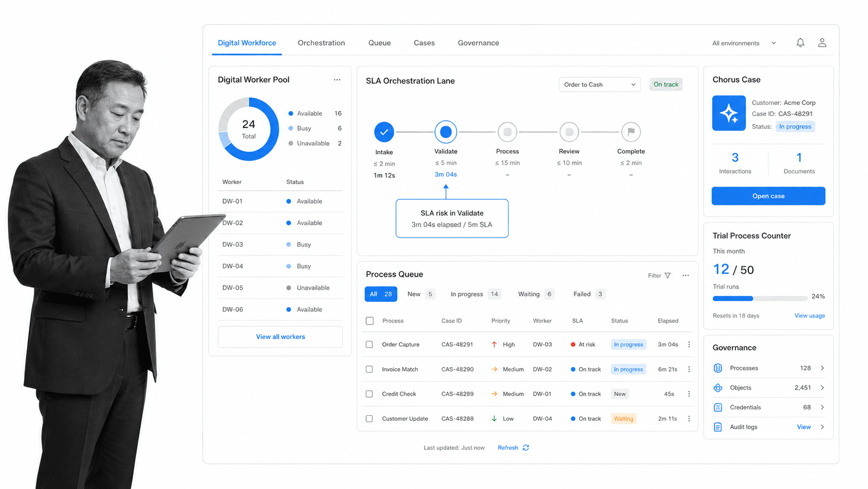
Task: Click case ID CAS-48291 cell
Action: 457,345
